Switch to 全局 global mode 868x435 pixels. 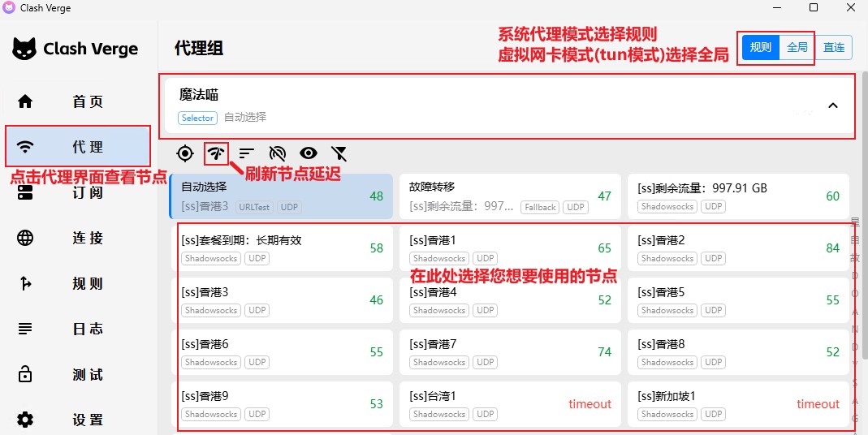(x=797, y=48)
